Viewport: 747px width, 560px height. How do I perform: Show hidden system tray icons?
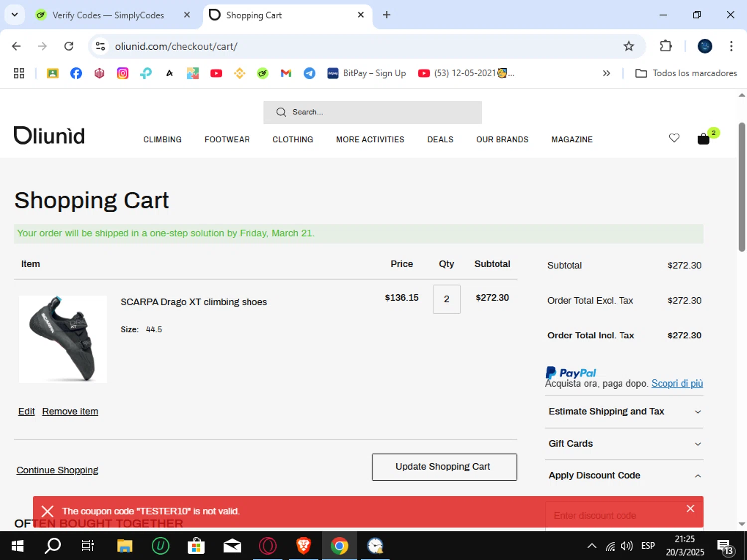(x=592, y=546)
